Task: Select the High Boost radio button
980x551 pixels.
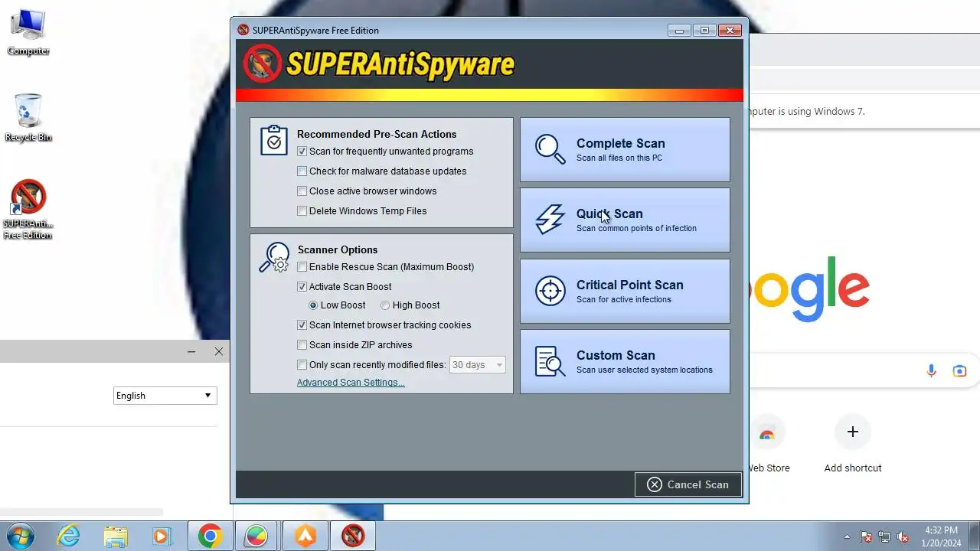Action: (x=385, y=305)
